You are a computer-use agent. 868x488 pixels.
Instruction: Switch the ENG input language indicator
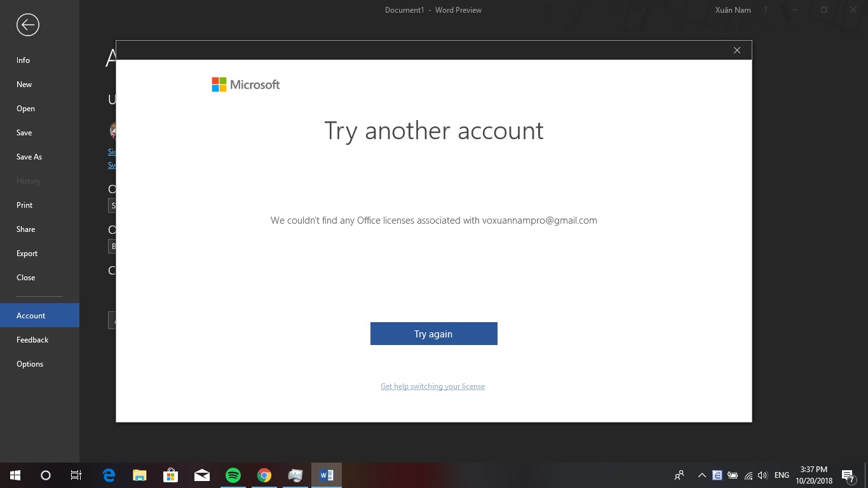pyautogui.click(x=782, y=475)
